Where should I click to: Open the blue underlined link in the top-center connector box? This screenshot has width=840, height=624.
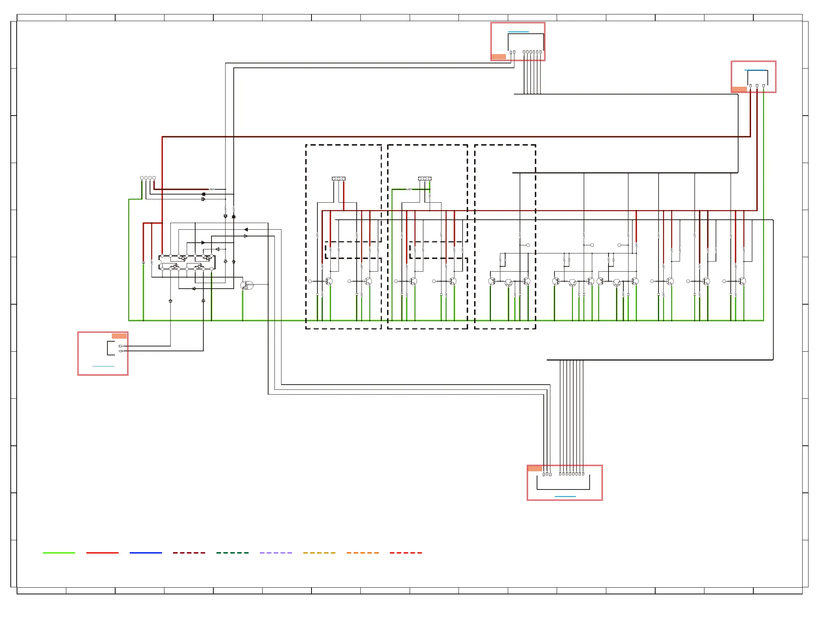click(x=519, y=32)
